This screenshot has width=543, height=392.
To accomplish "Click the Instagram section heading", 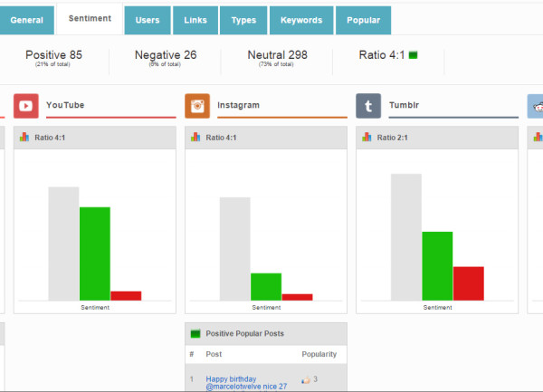I will pos(238,105).
